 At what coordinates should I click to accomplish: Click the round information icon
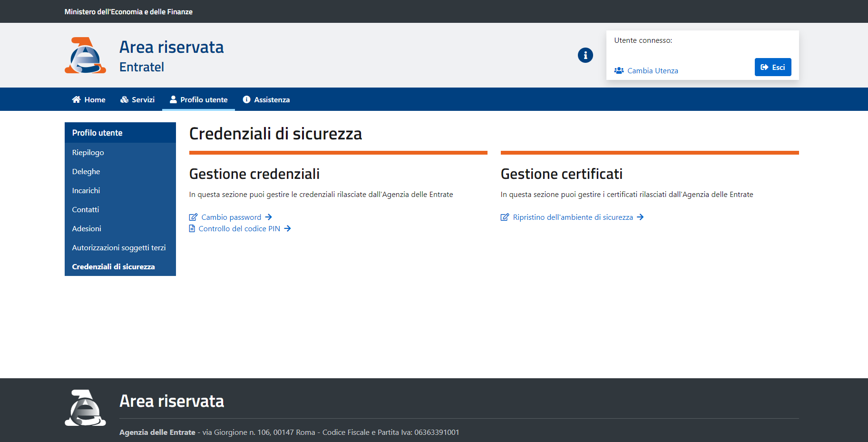(585, 55)
